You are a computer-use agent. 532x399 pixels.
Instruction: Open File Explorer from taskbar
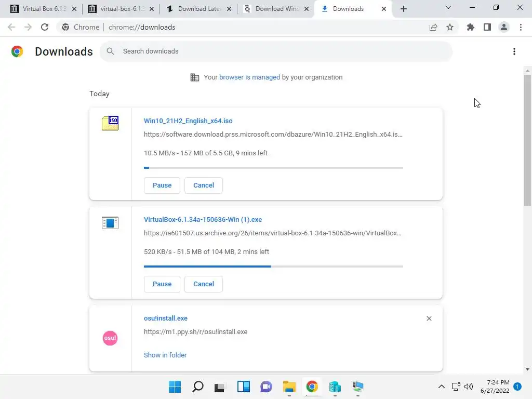point(289,387)
